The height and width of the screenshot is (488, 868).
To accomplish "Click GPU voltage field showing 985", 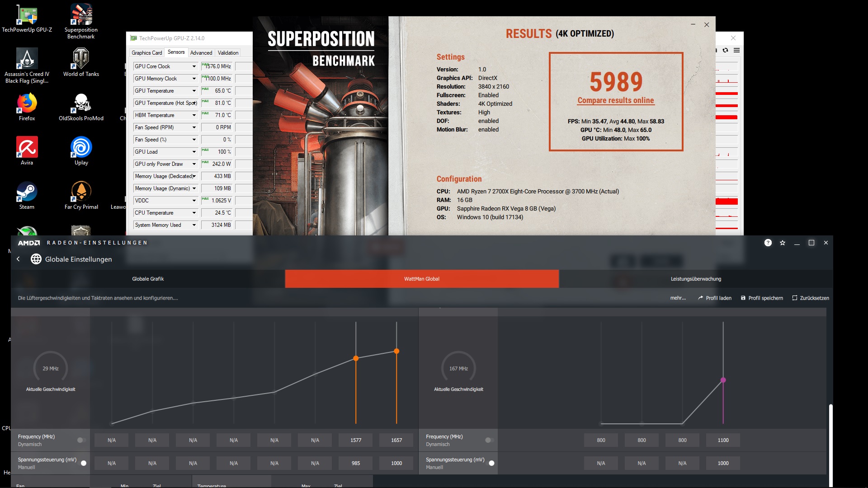I will (356, 463).
